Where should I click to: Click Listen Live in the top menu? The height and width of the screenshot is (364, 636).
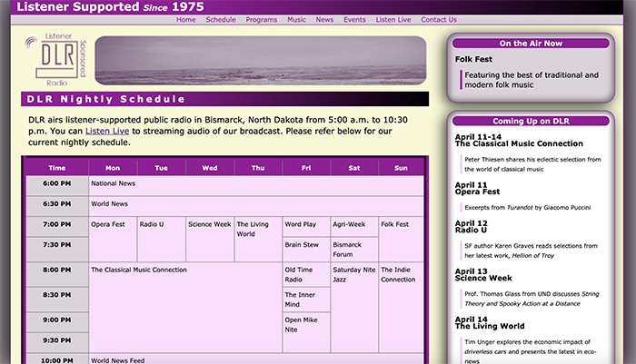pos(393,19)
